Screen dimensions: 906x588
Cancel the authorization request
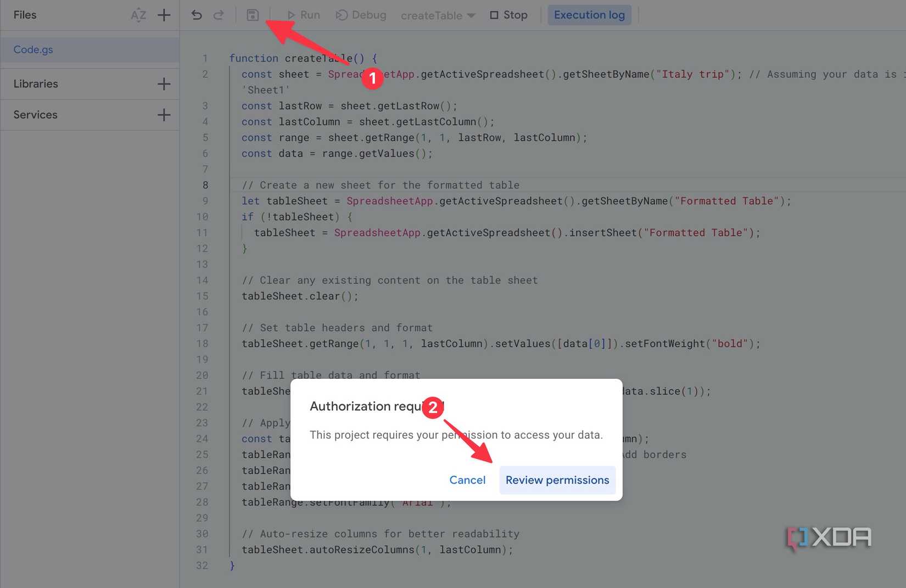pos(467,480)
